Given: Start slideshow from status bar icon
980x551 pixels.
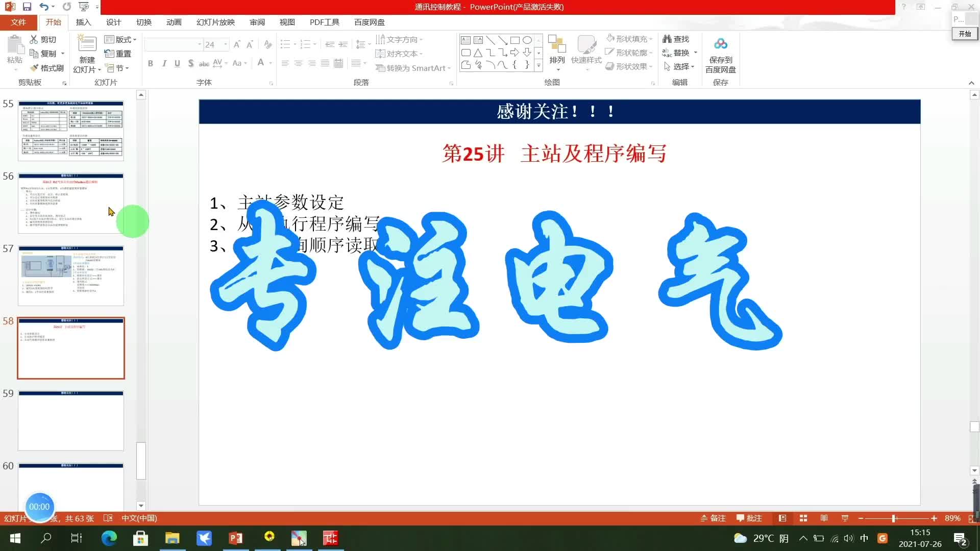Looking at the screenshot, I should pos(845,518).
